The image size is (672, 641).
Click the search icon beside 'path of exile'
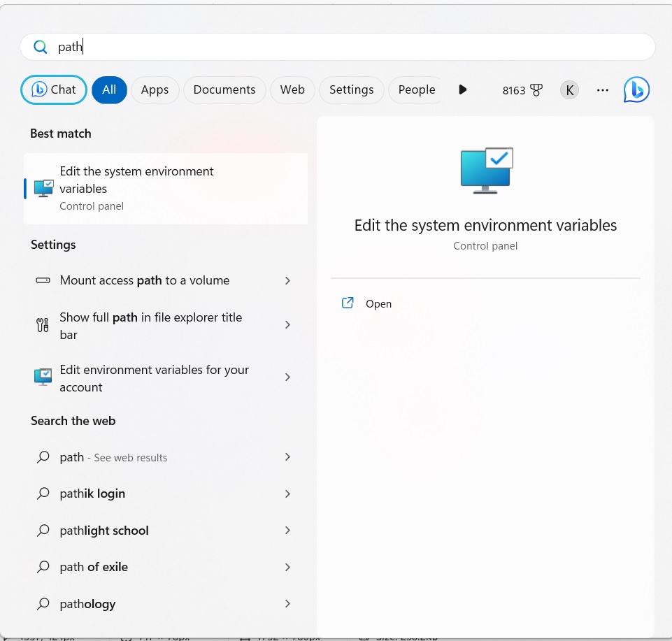(43, 567)
